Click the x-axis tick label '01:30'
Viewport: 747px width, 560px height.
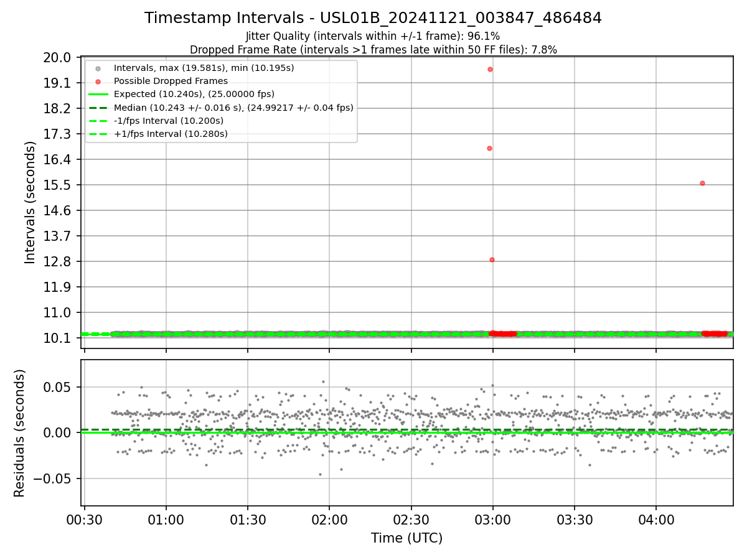coord(248,520)
